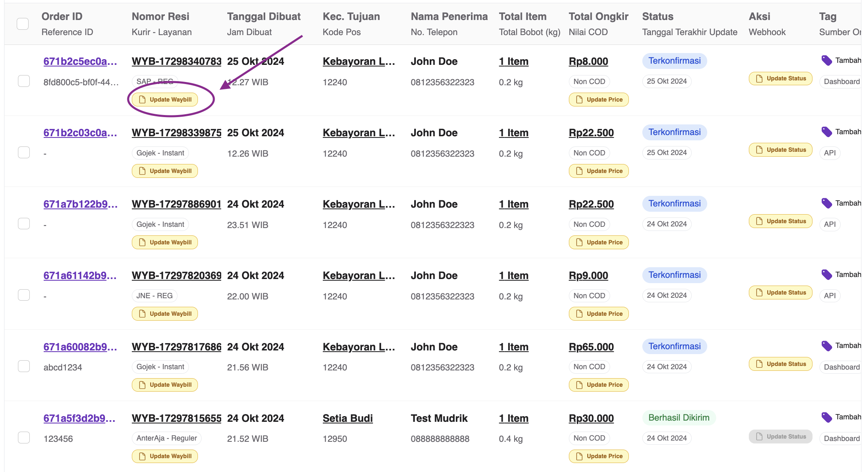This screenshot has width=868, height=472.
Task: Toggle the select-all checkbox in the table header
Action: tap(23, 24)
